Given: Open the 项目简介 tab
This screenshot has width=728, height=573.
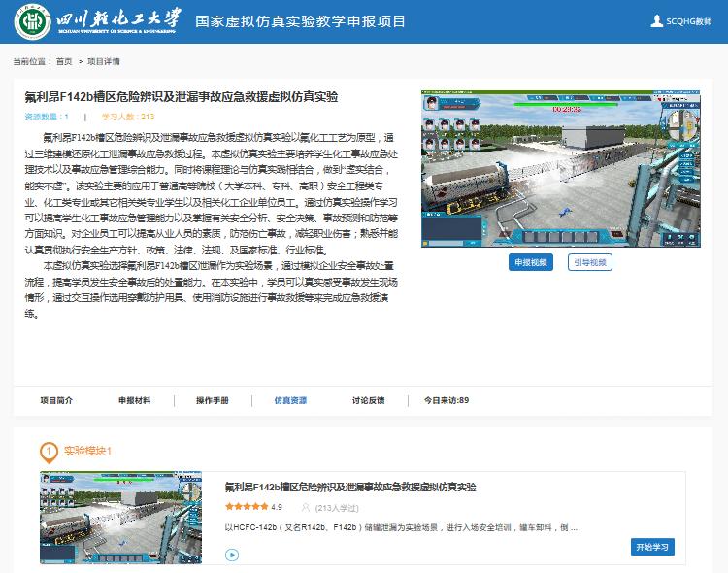Looking at the screenshot, I should point(56,400).
